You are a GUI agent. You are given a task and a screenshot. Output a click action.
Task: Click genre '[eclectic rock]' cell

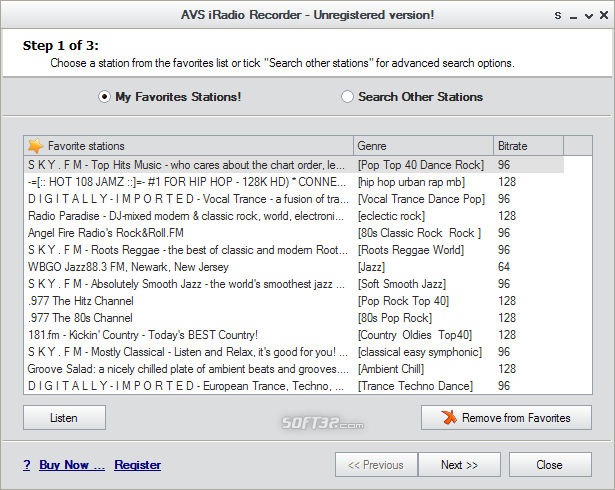pos(391,216)
